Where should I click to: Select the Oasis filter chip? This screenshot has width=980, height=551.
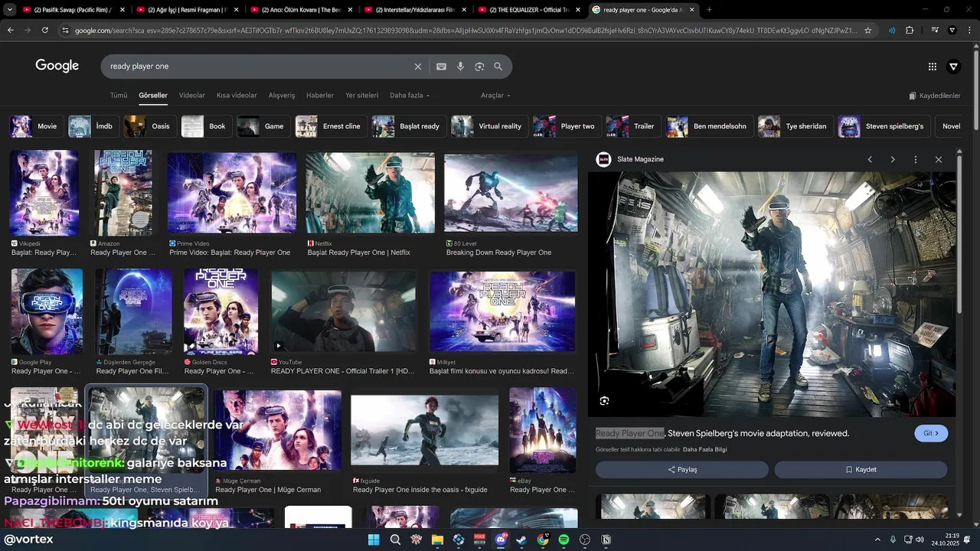pos(149,126)
